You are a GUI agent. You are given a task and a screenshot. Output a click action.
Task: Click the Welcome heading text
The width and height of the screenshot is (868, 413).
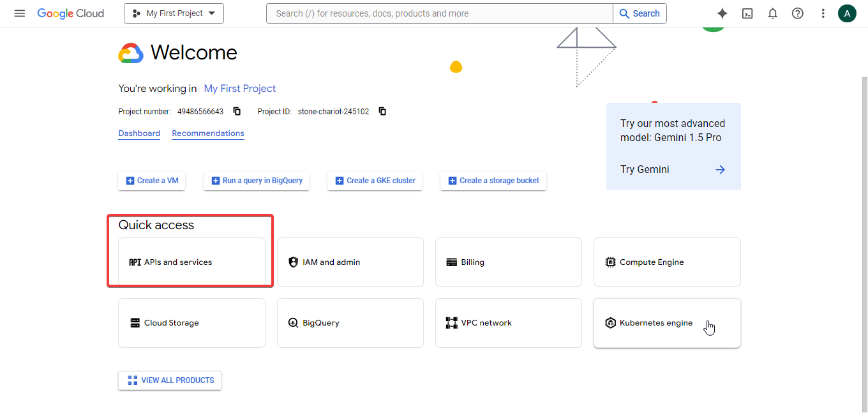(194, 52)
